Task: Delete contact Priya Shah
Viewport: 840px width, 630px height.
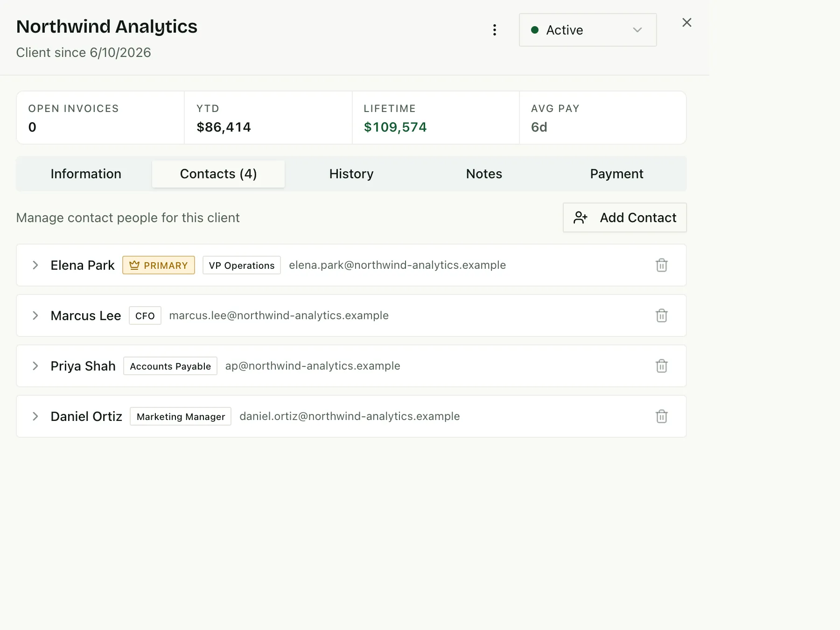Action: (661, 366)
